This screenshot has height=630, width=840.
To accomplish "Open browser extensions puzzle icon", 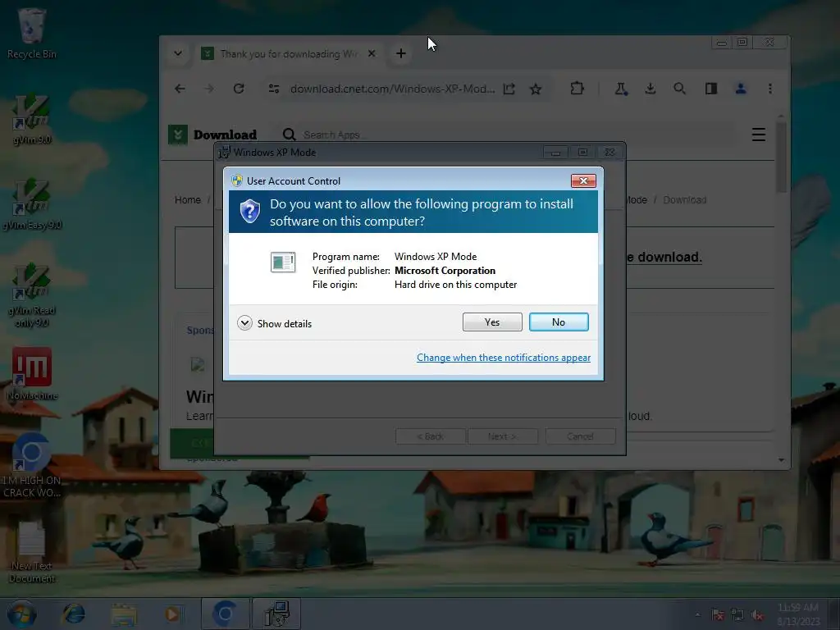I will tap(577, 89).
